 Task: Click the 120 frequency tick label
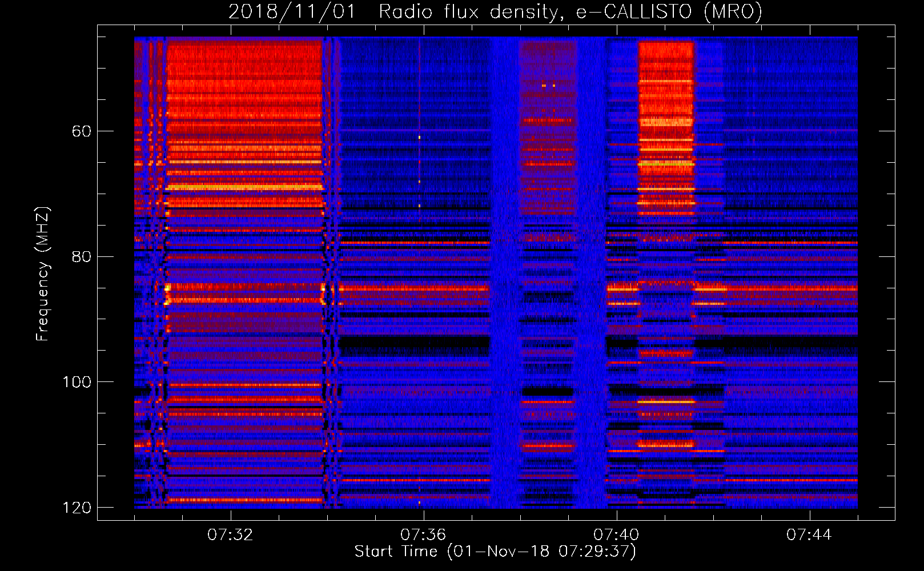click(x=77, y=508)
